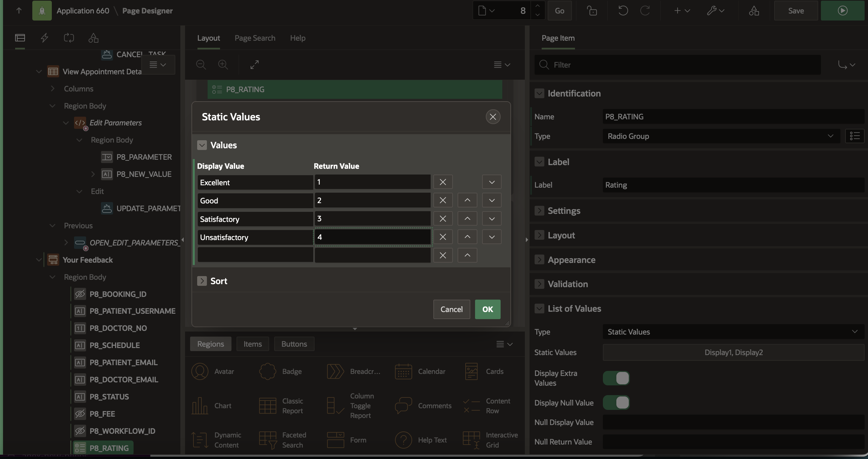Image resolution: width=868 pixels, height=459 pixels.
Task: Expand the Appearance property group
Action: [x=539, y=260]
